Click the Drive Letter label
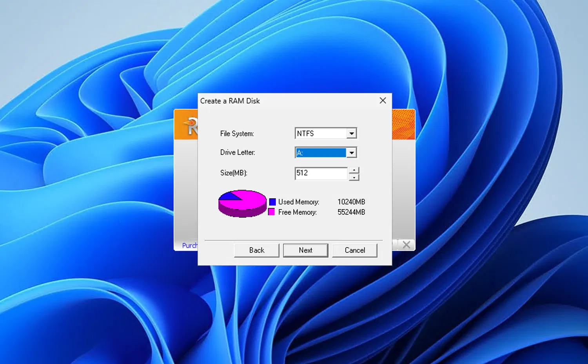The image size is (588, 364). point(238,152)
